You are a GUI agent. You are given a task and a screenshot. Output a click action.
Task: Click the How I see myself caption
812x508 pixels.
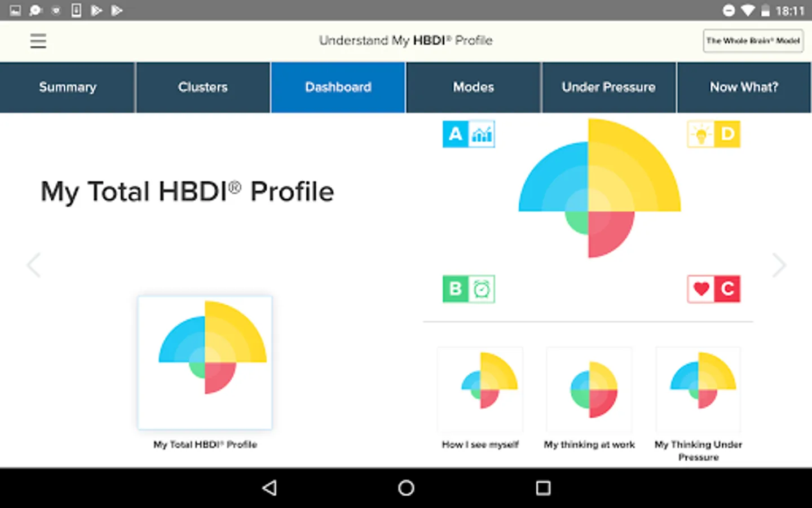(480, 445)
